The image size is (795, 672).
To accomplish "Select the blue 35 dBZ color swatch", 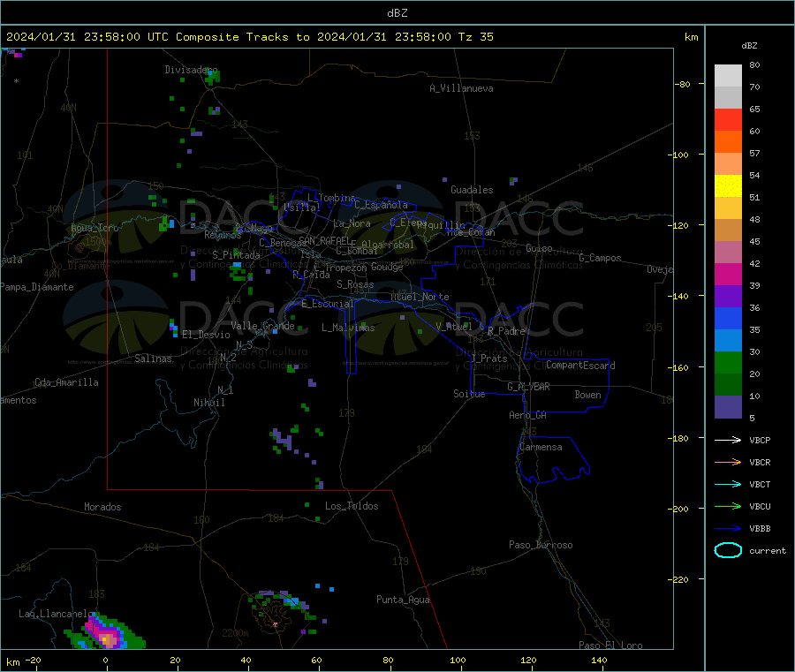I will click(x=728, y=318).
